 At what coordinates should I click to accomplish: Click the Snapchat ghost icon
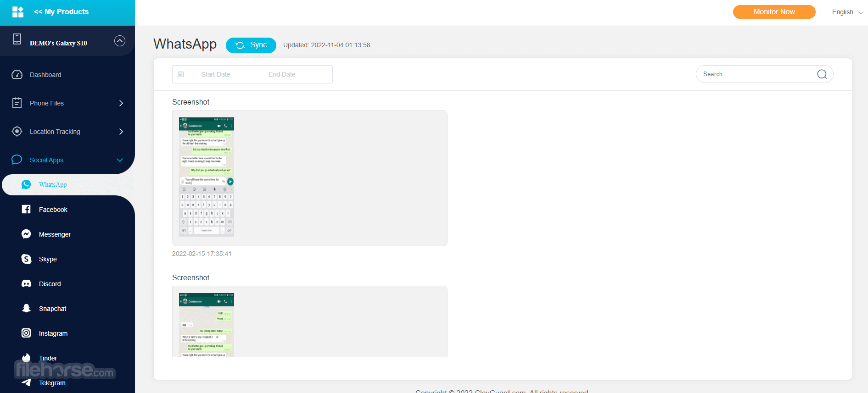[26, 309]
